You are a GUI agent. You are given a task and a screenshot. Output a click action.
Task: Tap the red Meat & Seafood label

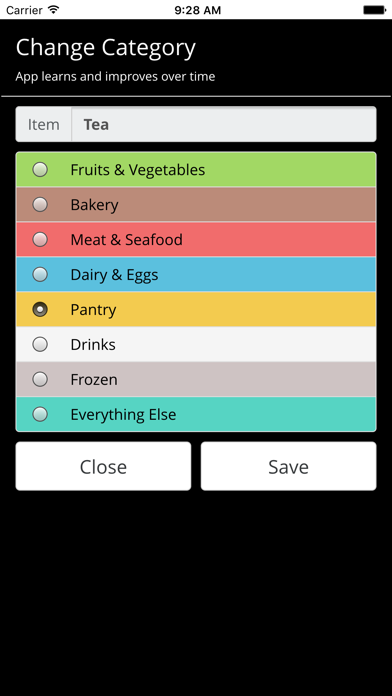point(127,240)
